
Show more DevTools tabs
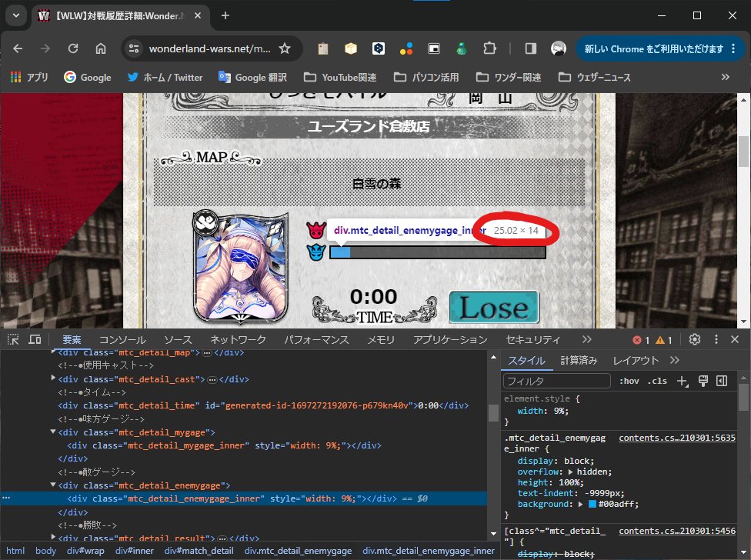click(x=586, y=339)
